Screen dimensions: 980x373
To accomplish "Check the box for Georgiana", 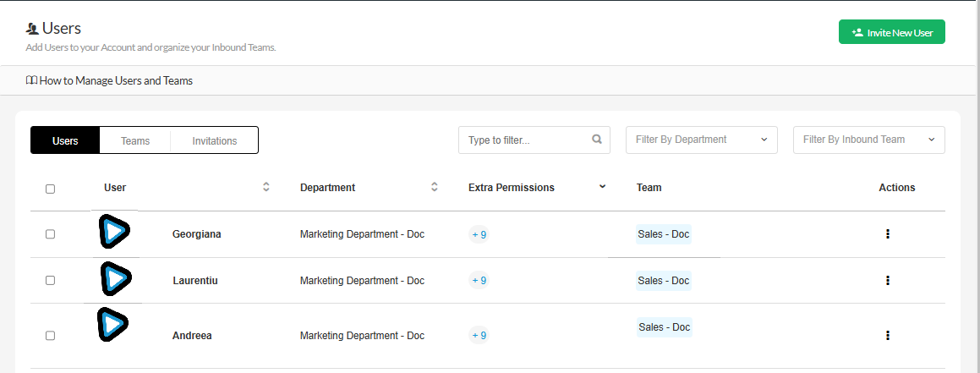I will (50, 234).
